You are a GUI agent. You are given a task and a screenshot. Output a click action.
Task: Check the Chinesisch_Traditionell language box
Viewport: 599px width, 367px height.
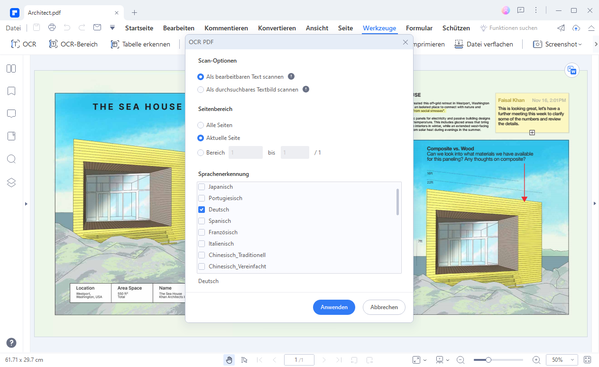(202, 255)
